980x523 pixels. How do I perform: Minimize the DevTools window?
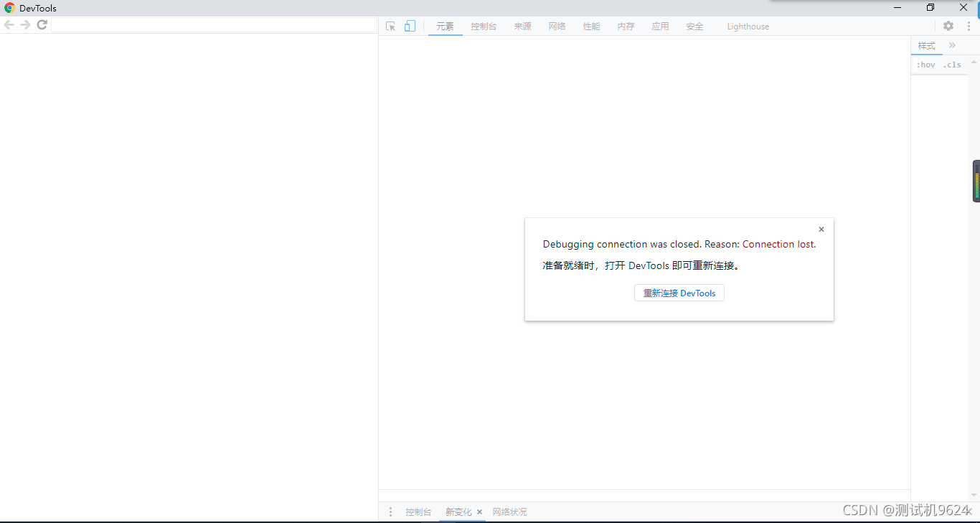click(897, 8)
